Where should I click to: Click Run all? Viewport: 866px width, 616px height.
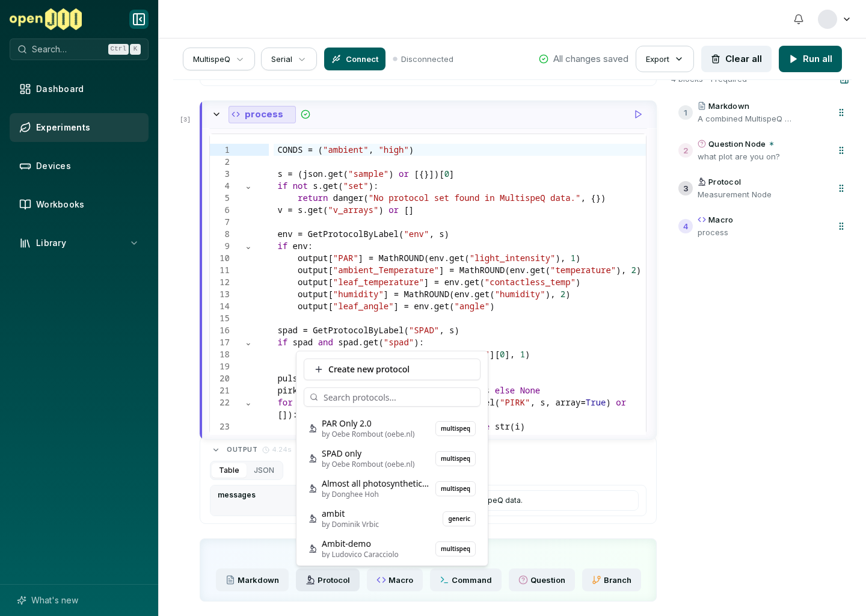(810, 59)
